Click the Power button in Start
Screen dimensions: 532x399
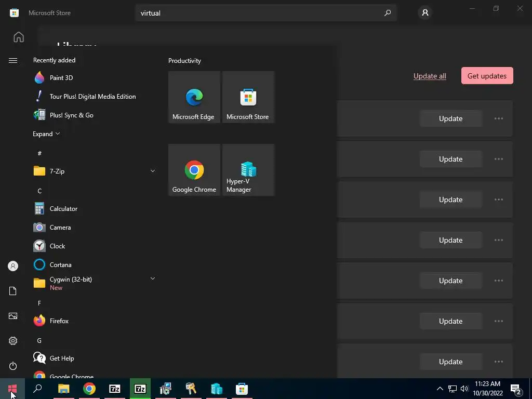tap(13, 366)
